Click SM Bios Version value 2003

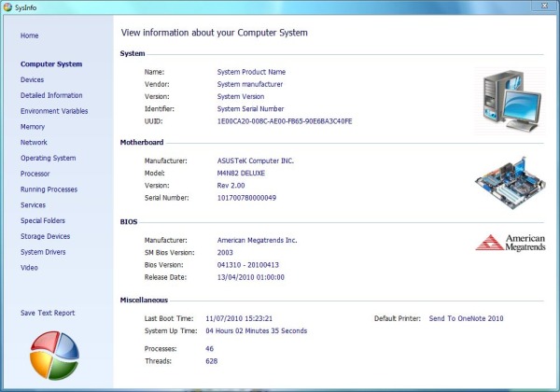click(x=225, y=252)
